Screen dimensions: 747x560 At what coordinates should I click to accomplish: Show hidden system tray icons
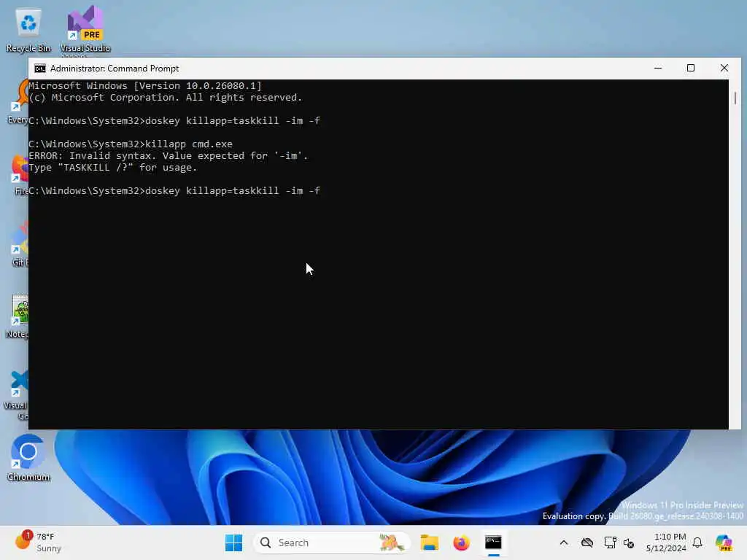564,542
